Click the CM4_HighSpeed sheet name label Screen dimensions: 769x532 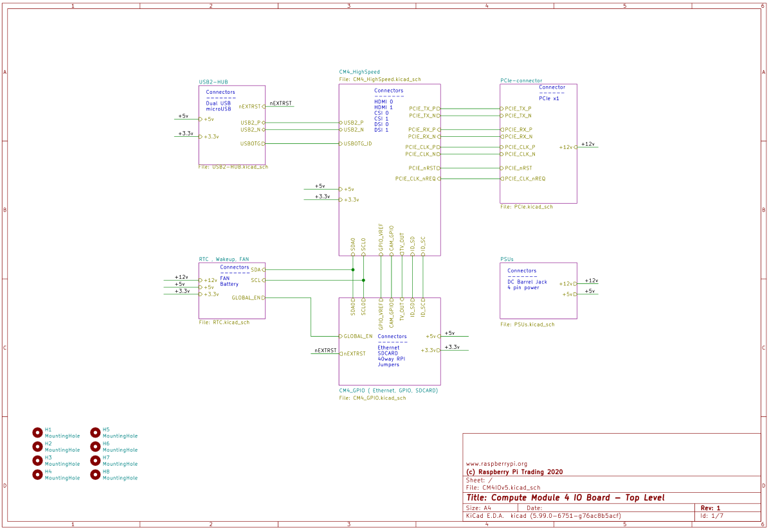[359, 72]
